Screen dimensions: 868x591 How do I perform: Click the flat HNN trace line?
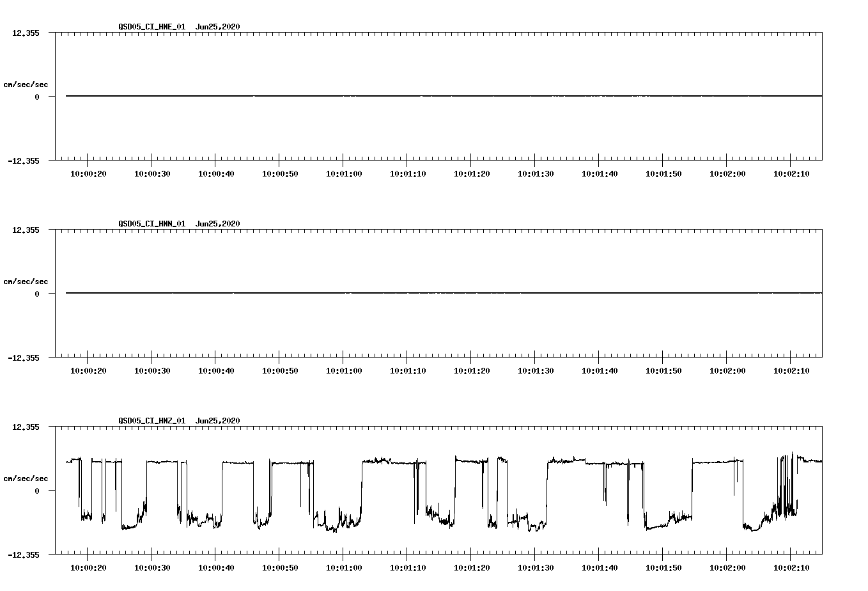tap(444, 293)
